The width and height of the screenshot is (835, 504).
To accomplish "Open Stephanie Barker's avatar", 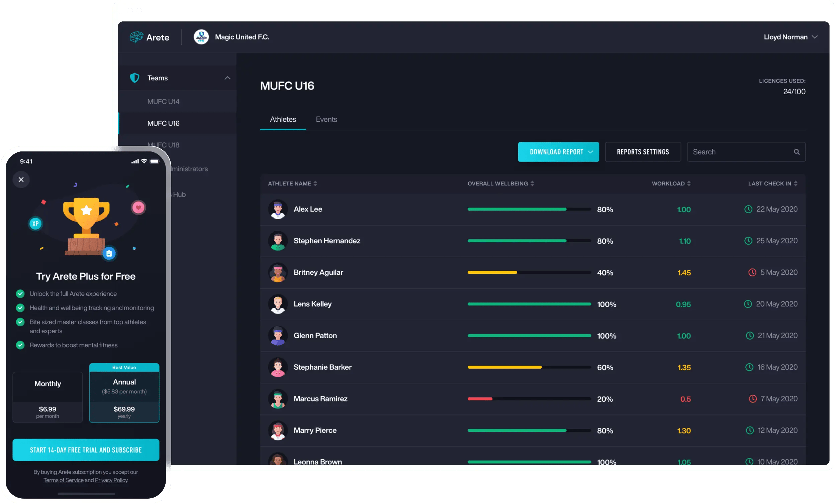I will click(x=278, y=367).
